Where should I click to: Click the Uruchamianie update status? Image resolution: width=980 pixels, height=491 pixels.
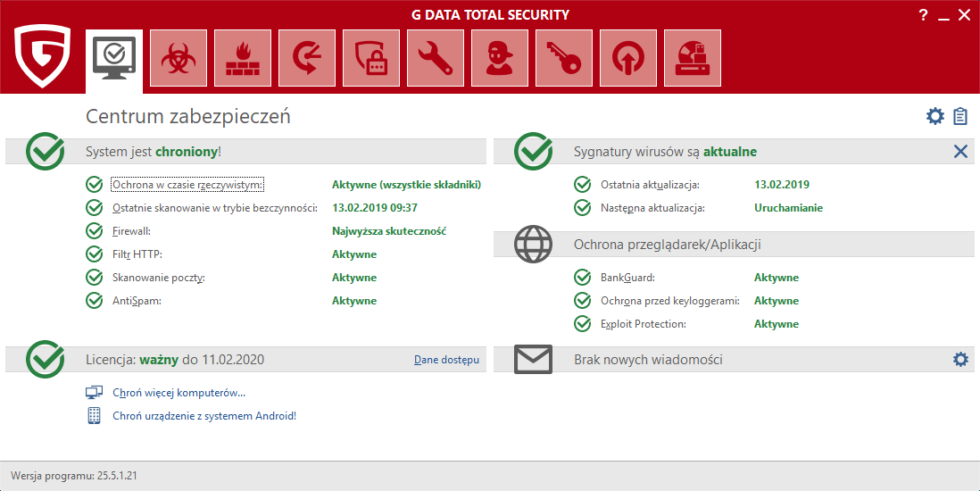pos(789,208)
